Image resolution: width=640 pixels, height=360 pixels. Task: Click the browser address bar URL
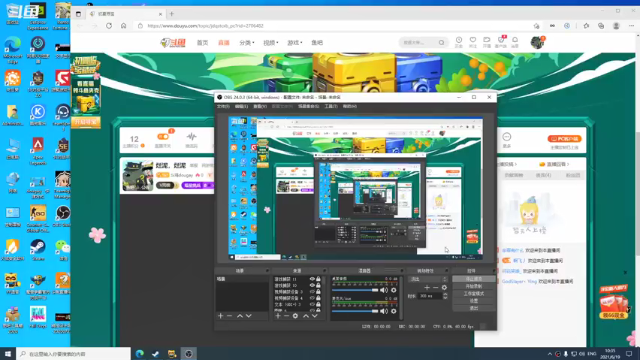[205, 26]
